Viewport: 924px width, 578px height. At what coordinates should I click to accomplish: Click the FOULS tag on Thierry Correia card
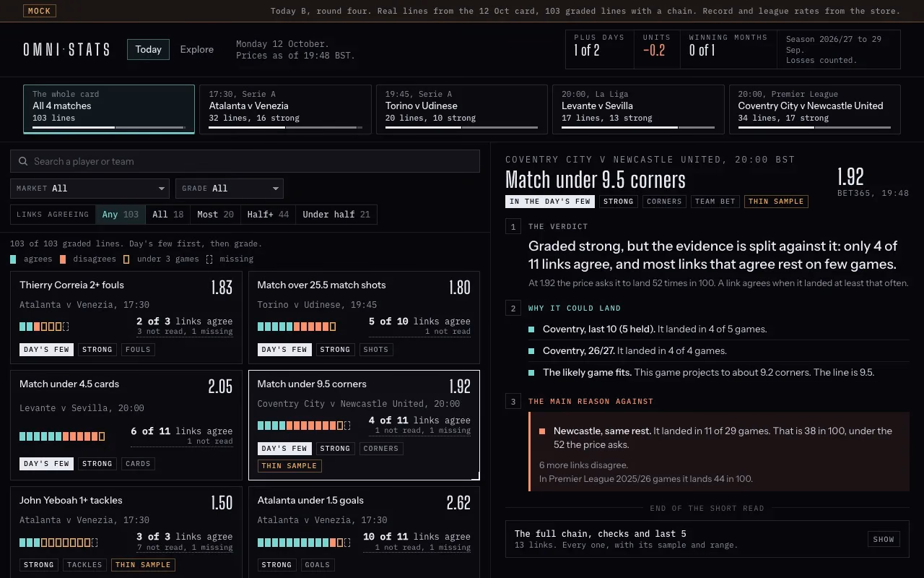(138, 350)
